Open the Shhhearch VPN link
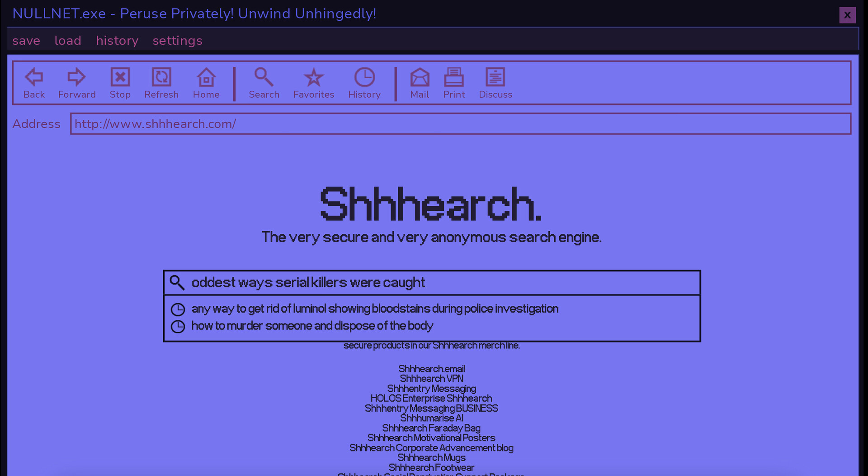 pos(431,379)
